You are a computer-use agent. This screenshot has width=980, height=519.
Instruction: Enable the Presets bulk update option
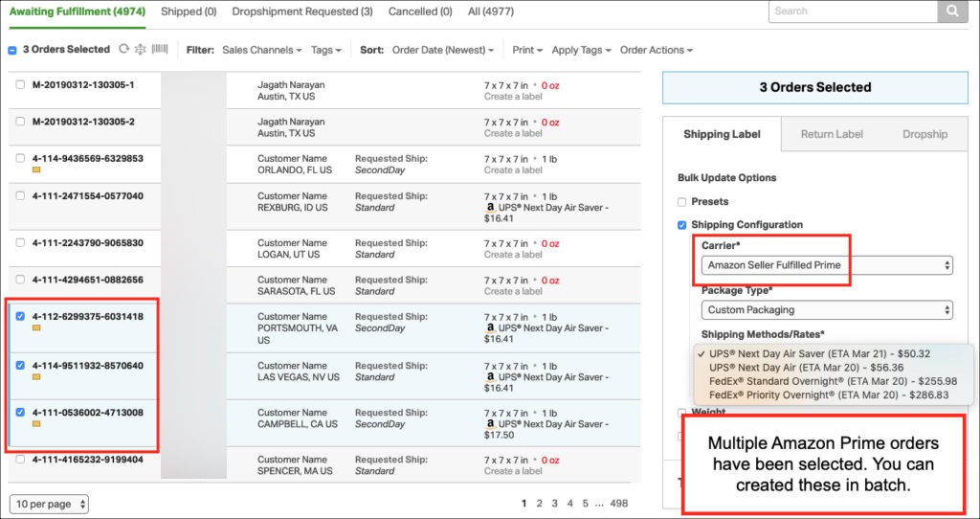[x=681, y=202]
